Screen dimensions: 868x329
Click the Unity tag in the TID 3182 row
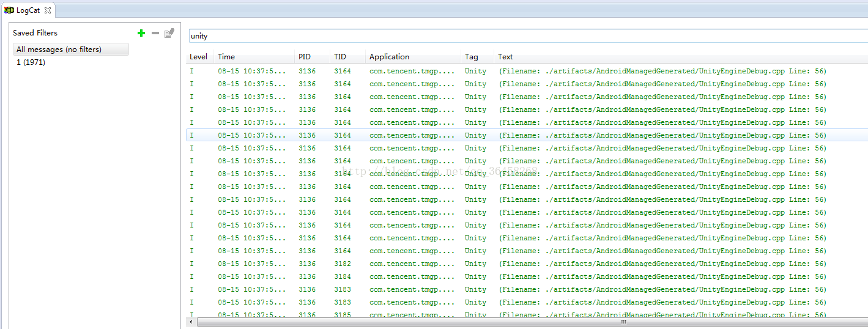[475, 264]
